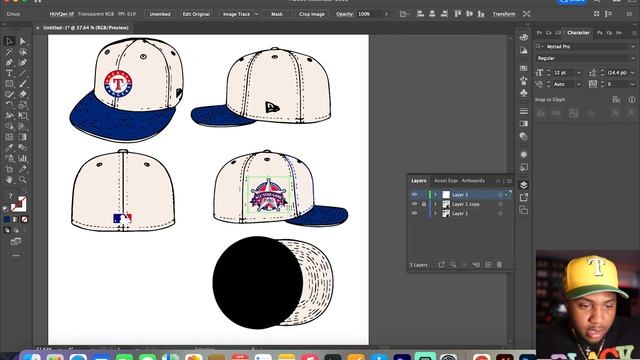This screenshot has height=360, width=640.
Task: Choose the Eyedropper tool
Action: coord(9,147)
